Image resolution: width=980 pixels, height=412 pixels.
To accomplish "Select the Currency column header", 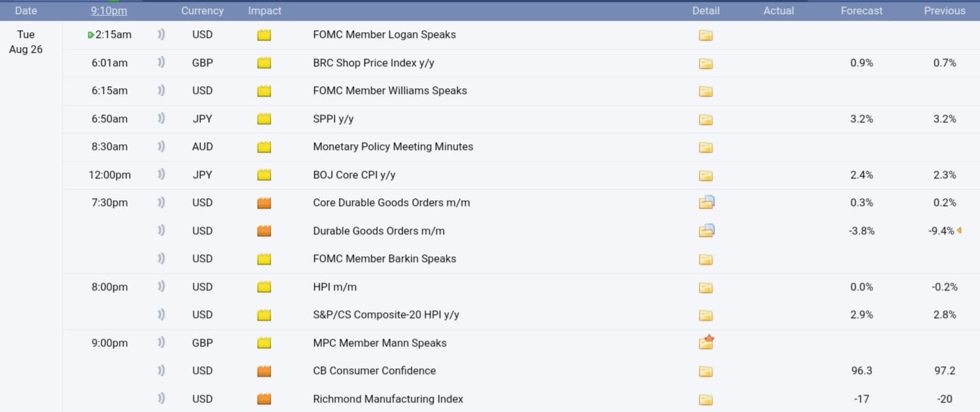I will pos(202,11).
